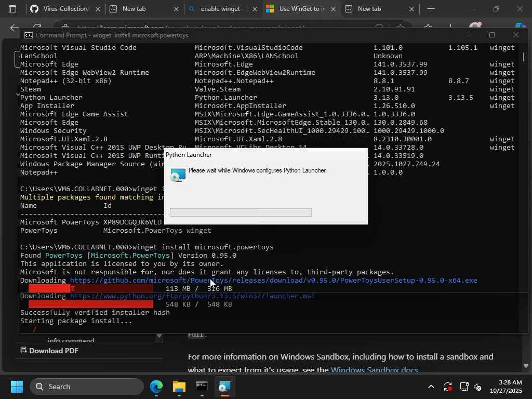Click the Python Launcher installer computer icon
Viewport: 532px width, 399px height.
click(178, 175)
